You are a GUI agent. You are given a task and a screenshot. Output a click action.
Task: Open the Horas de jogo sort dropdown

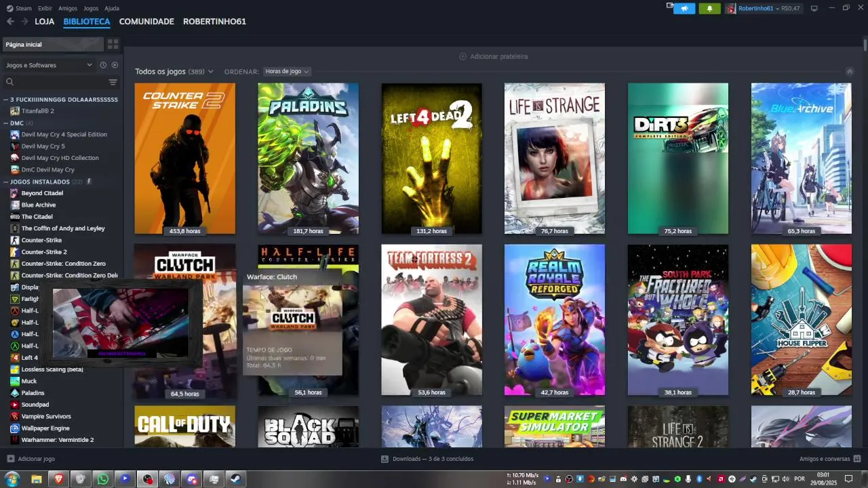point(287,71)
